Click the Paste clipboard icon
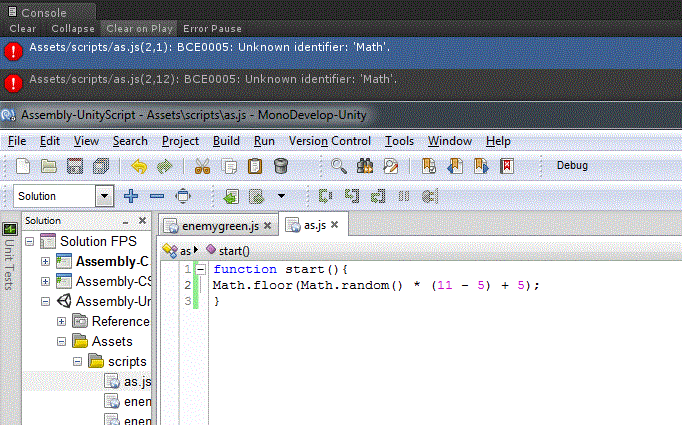682x425 pixels. 255,166
